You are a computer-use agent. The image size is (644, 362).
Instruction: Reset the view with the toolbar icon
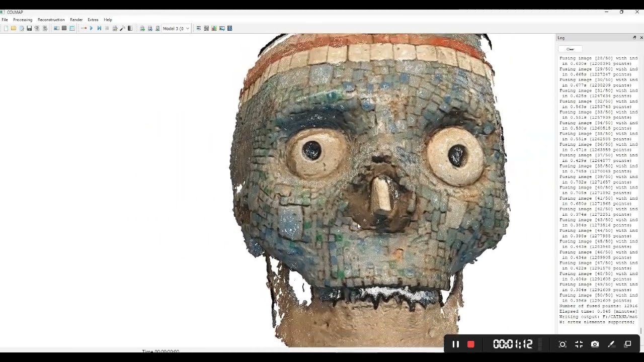pyautogui.click(x=157, y=29)
